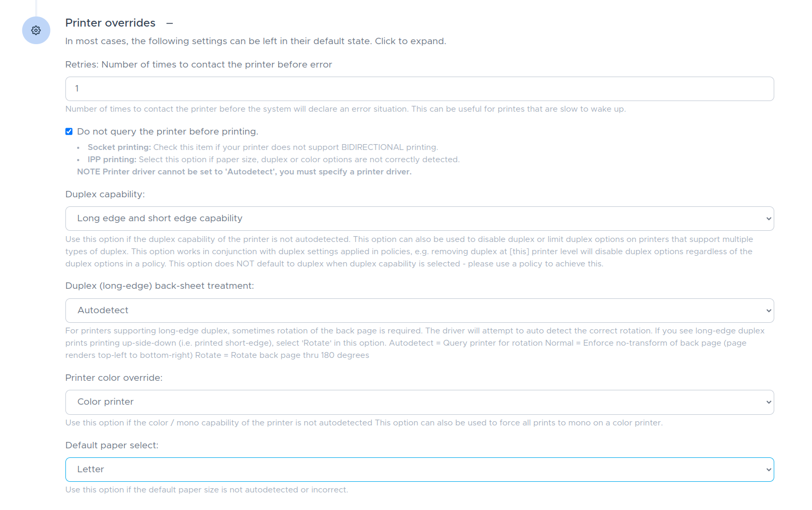Screen dimensions: 812x510
Task: Click the chevron arrow on Long edge dropdown
Action: 768,219
